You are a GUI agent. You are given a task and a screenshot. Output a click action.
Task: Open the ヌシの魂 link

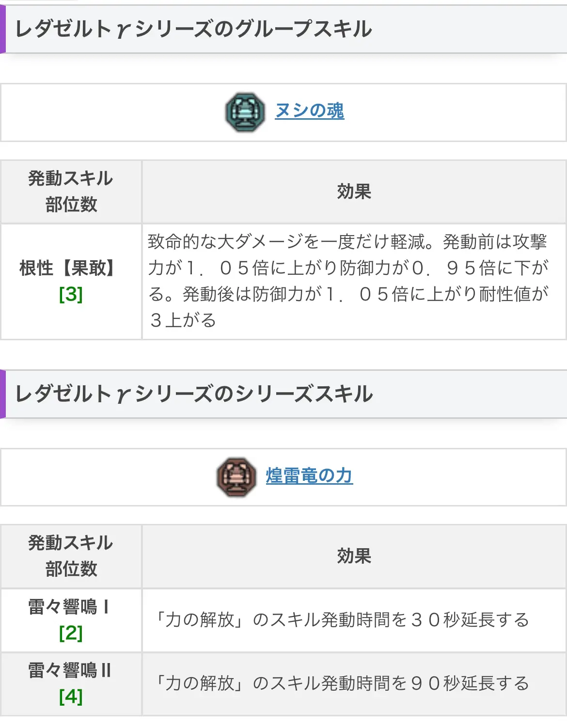point(310,111)
